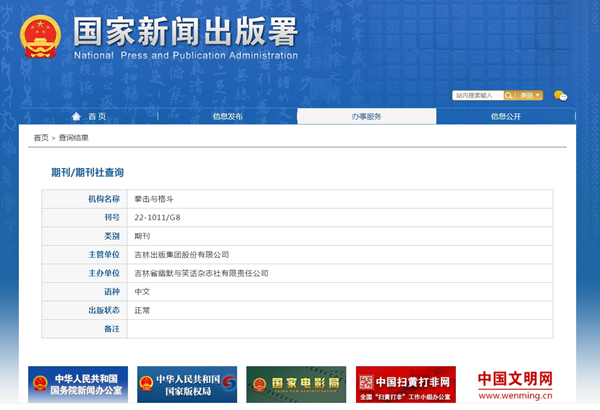The image size is (600, 410).
Task: Open the 信息发布 navigation tab
Action: [228, 116]
